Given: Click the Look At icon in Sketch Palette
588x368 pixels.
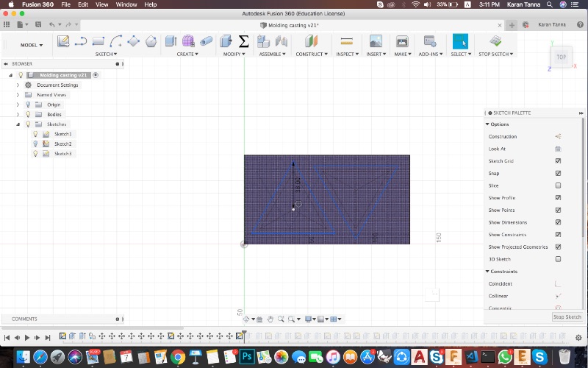Looking at the screenshot, I should coord(558,149).
